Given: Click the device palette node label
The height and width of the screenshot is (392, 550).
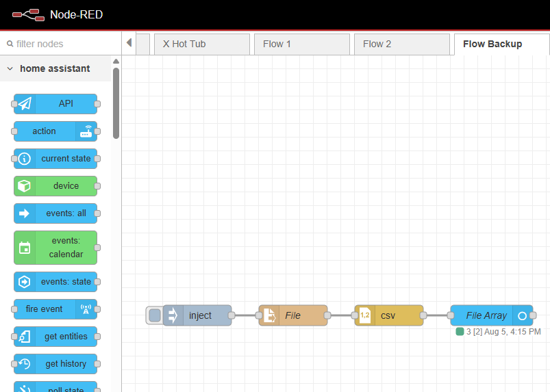Looking at the screenshot, I should (66, 186).
